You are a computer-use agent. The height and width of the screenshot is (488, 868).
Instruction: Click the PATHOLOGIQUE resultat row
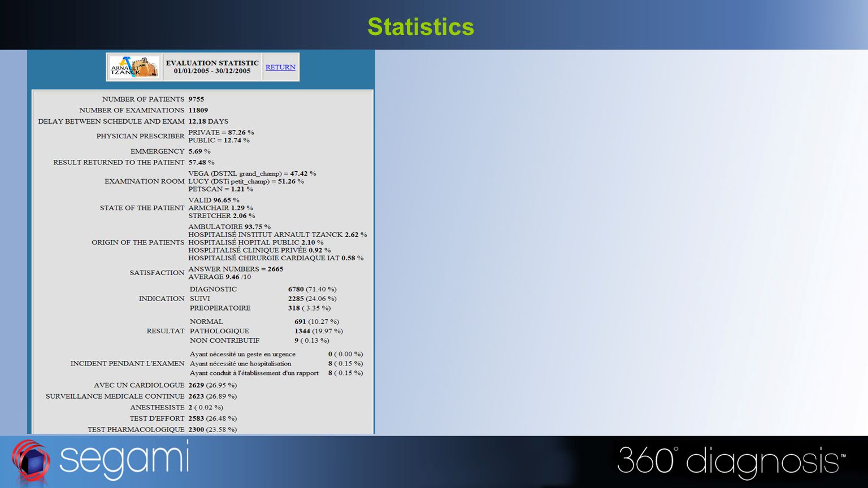266,331
